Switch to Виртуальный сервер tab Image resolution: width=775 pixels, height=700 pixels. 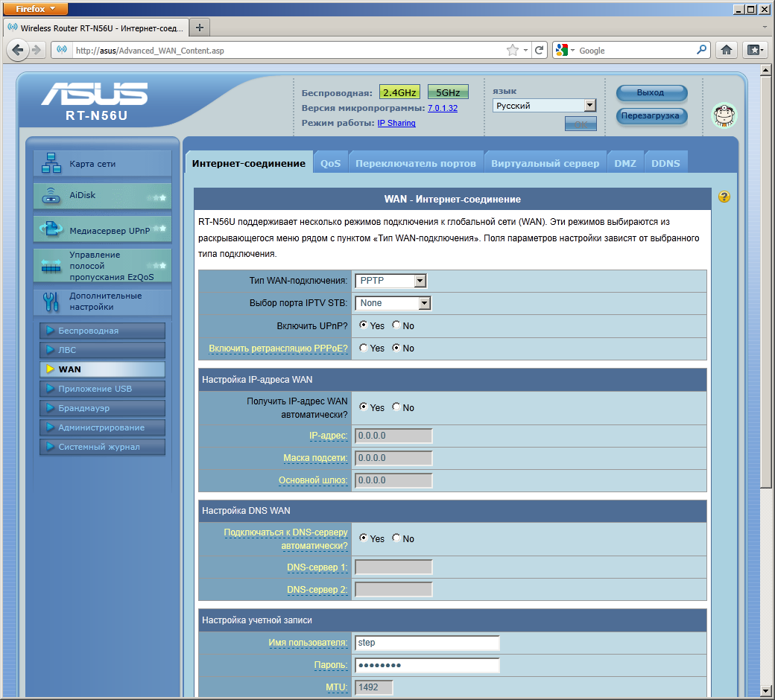pos(545,163)
